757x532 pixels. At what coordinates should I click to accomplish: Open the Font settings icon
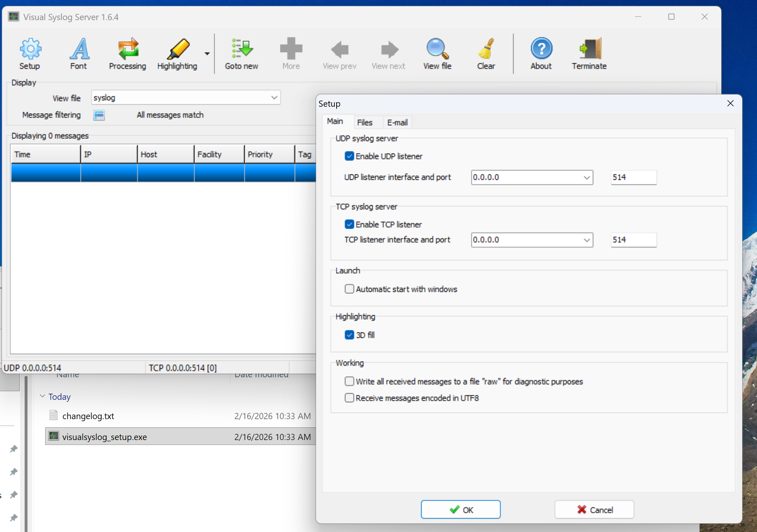pos(78,53)
